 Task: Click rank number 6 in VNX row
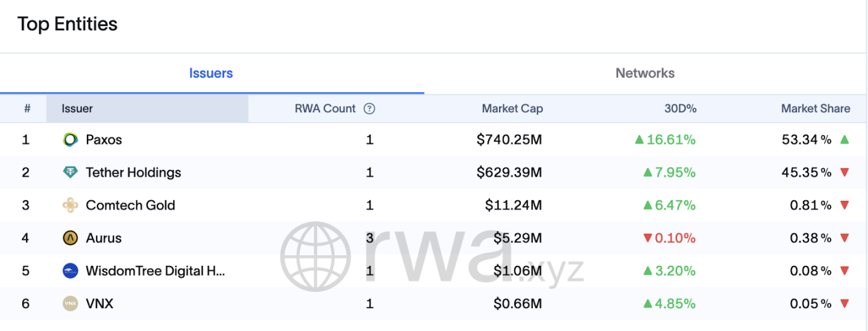[25, 303]
